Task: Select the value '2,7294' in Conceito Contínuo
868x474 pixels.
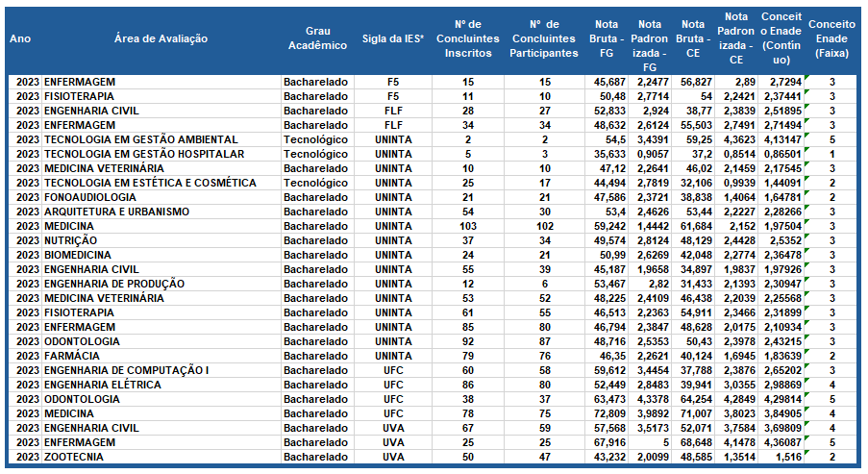Action: pyautogui.click(x=785, y=82)
